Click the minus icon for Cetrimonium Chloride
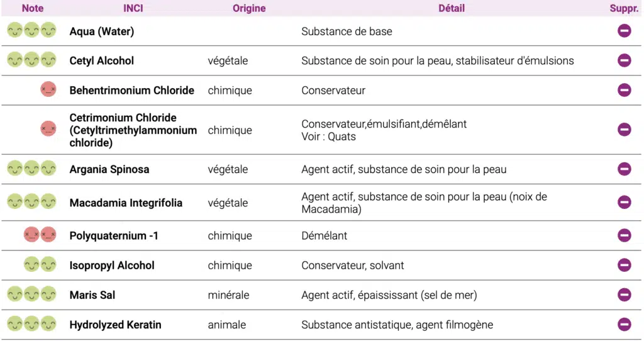This screenshot has height=341, width=644. [x=624, y=130]
